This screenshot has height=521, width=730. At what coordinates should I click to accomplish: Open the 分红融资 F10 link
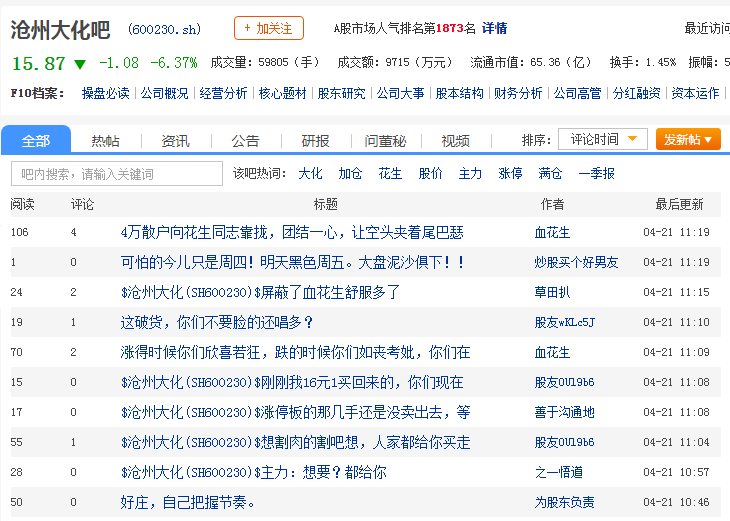pos(636,93)
